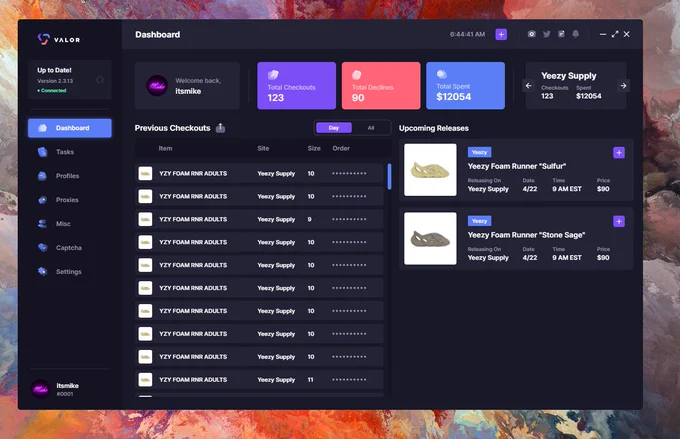This screenshot has width=680, height=439.
Task: Select the Day filter toggle
Action: [x=334, y=128]
